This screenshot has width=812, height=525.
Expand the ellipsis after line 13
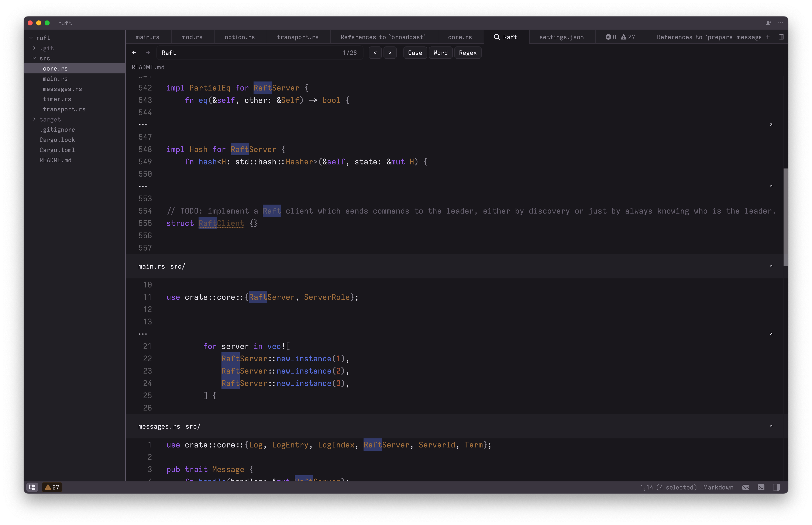tap(143, 334)
